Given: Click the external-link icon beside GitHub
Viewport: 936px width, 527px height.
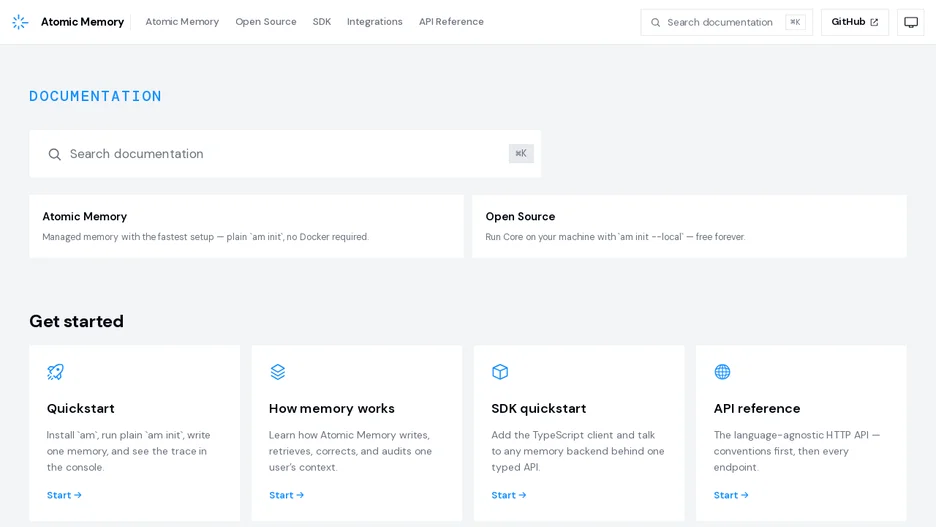Looking at the screenshot, I should [x=875, y=22].
